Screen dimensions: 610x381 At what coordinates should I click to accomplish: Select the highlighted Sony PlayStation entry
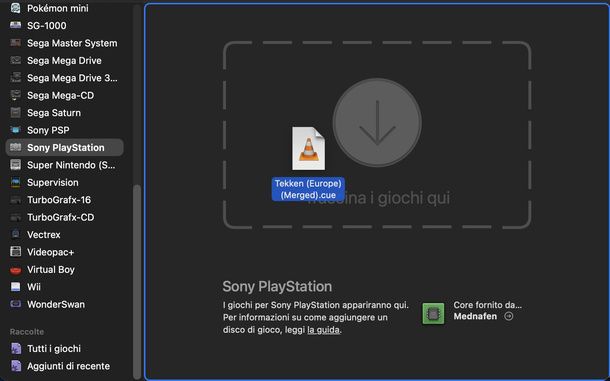click(x=65, y=147)
